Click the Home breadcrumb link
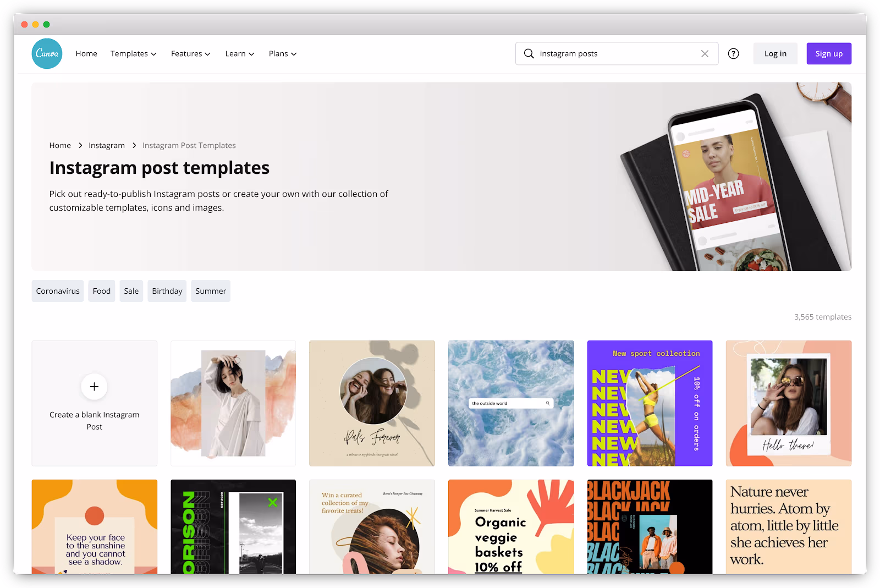The height and width of the screenshot is (588, 880). [60, 145]
